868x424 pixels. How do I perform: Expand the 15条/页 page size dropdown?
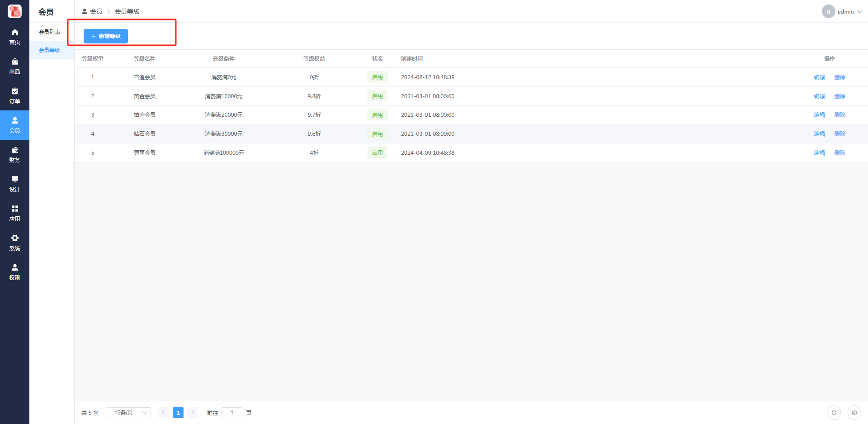tap(128, 413)
